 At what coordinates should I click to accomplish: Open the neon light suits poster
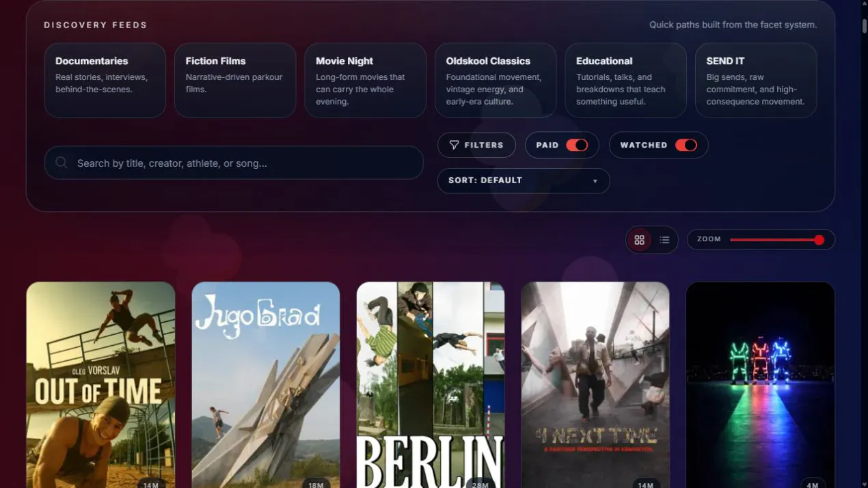tap(760, 385)
